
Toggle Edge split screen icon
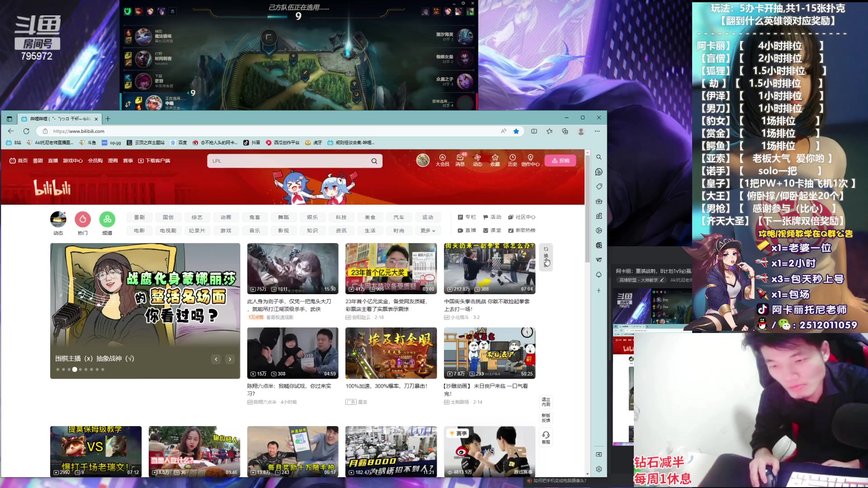tap(534, 131)
